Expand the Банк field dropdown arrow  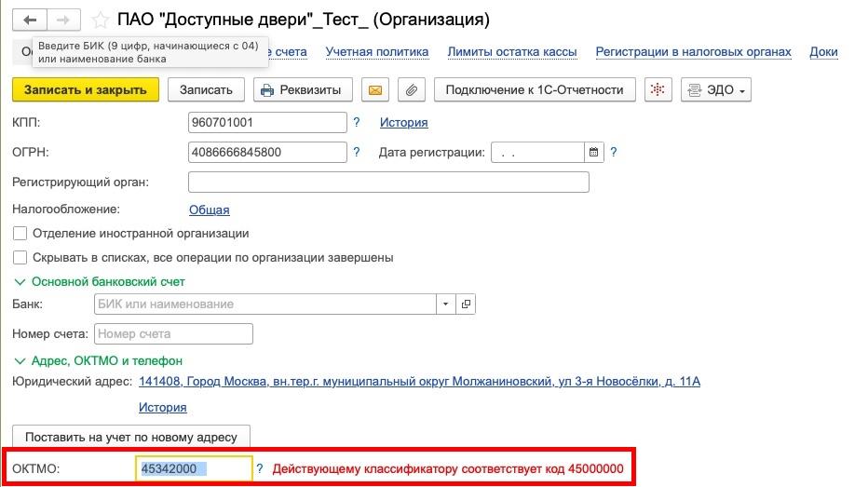click(445, 304)
